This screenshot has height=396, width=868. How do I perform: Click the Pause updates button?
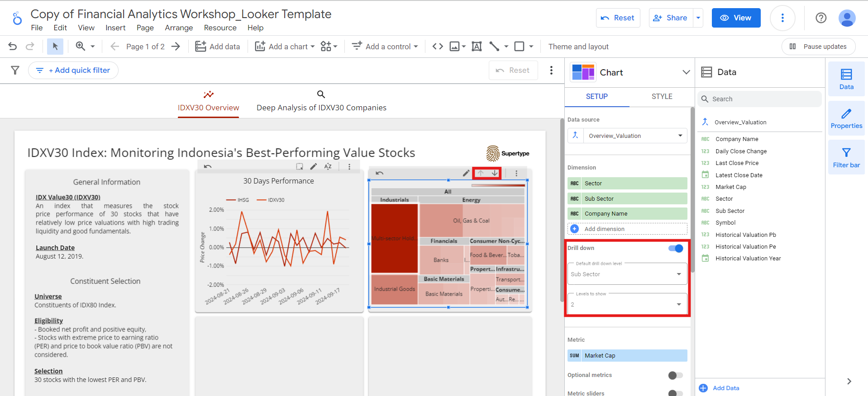coord(818,47)
